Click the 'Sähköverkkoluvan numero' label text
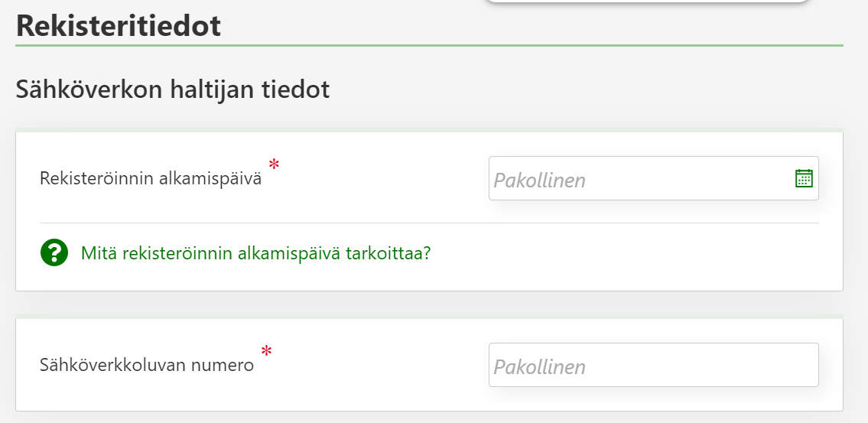This screenshot has height=423, width=868. pos(146,366)
